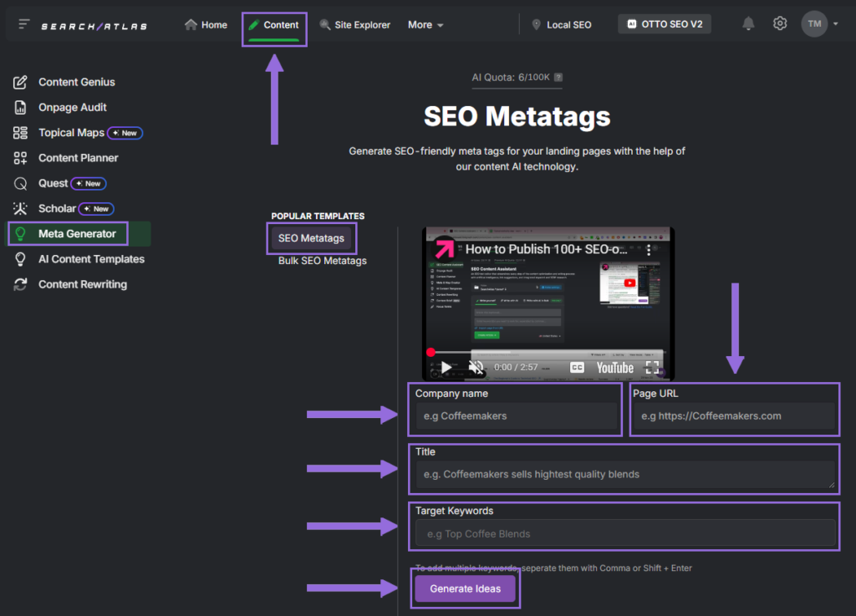
Task: Click the Generate Ideas button
Action: pyautogui.click(x=465, y=588)
